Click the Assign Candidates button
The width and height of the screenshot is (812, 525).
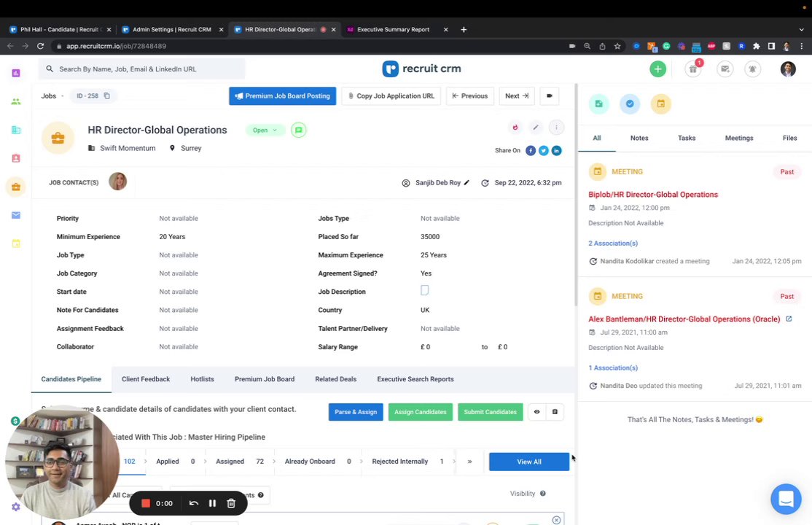pos(421,412)
